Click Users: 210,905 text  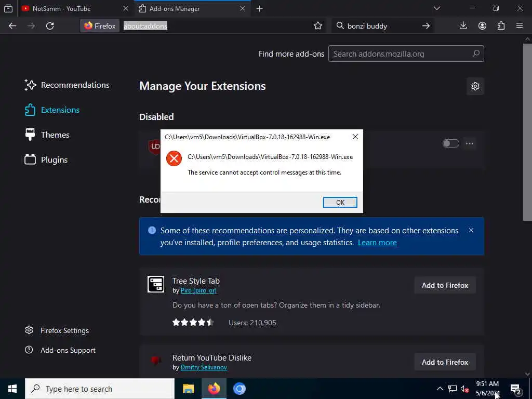click(x=252, y=323)
